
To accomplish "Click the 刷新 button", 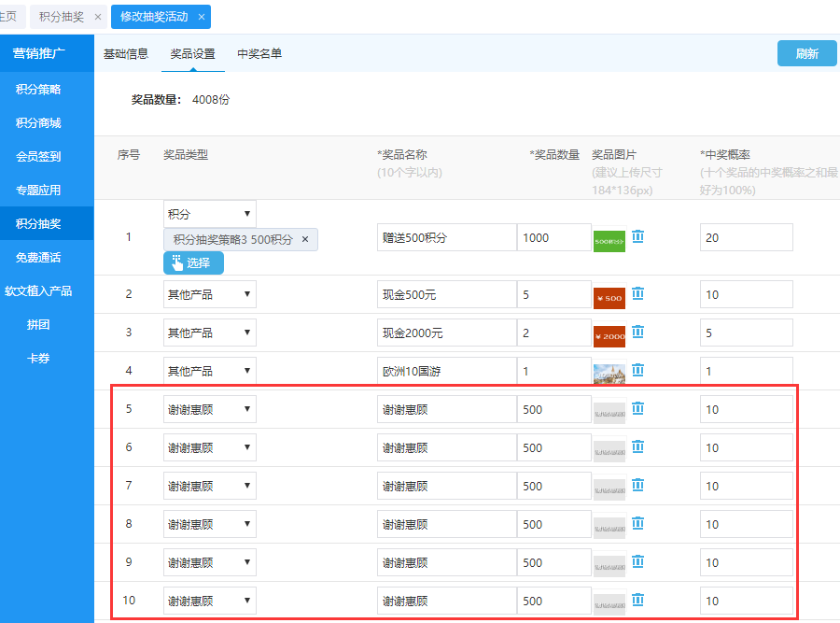I will pyautogui.click(x=806, y=54).
